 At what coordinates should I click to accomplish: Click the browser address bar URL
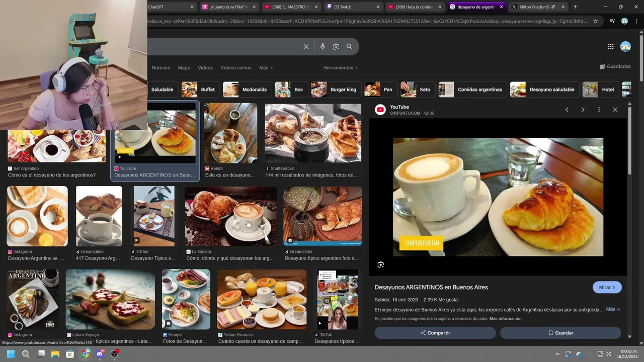[x=367, y=21]
